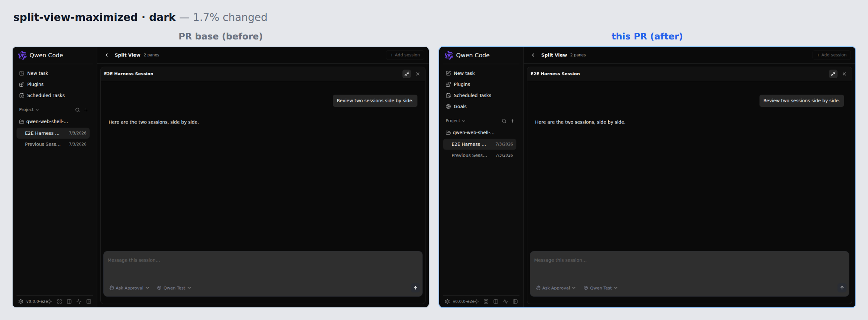Click the grid icon in the after panel footer
This screenshot has height=320, width=868.
coord(486,301)
